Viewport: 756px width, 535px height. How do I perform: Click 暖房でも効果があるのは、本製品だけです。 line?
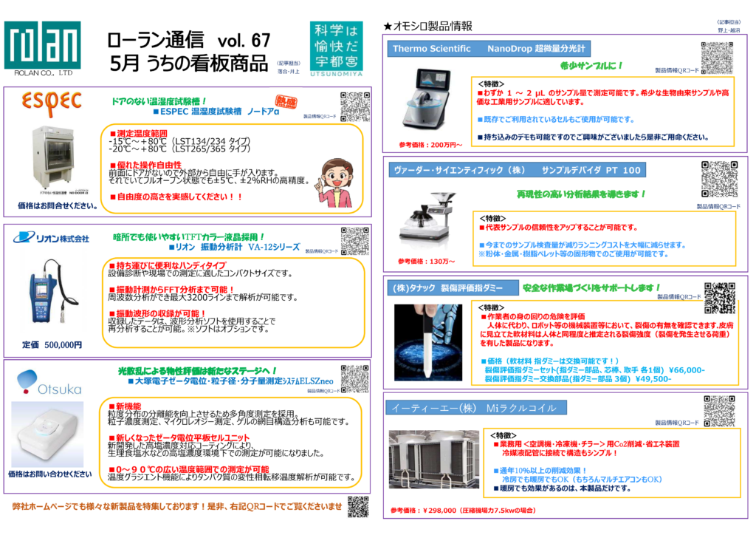(562, 488)
